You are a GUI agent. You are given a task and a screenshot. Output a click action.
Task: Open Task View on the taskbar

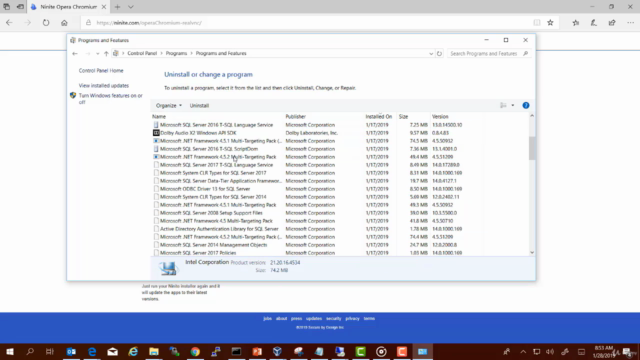tap(50, 351)
